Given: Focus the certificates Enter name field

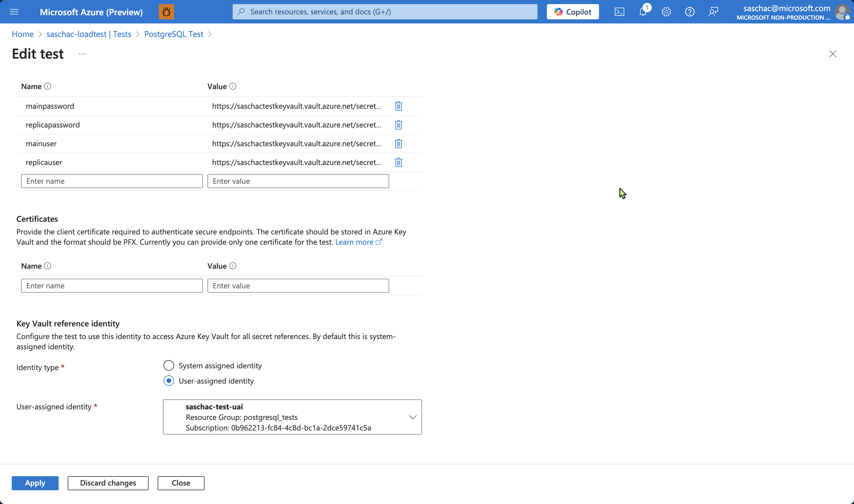Looking at the screenshot, I should point(112,286).
